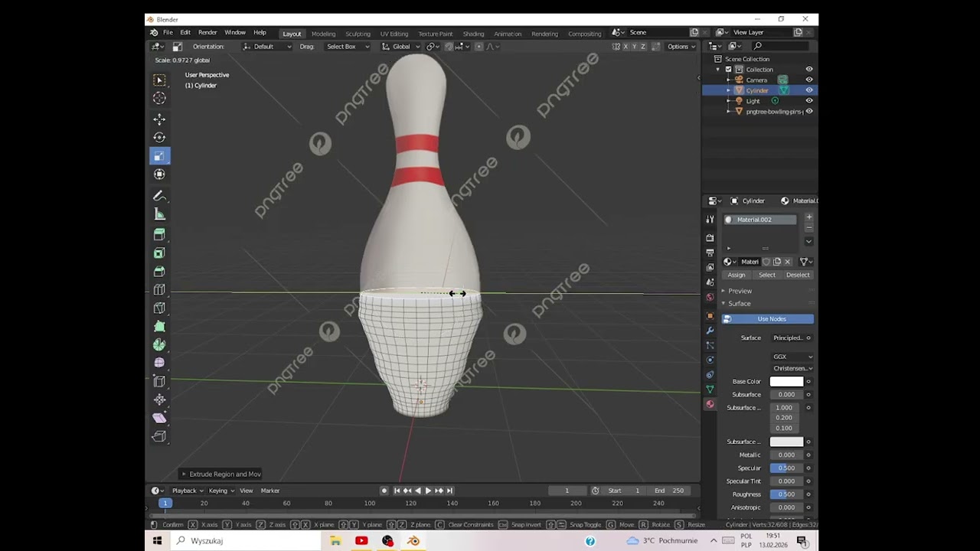Image resolution: width=980 pixels, height=551 pixels.
Task: Click the Assign material button
Action: 737,275
